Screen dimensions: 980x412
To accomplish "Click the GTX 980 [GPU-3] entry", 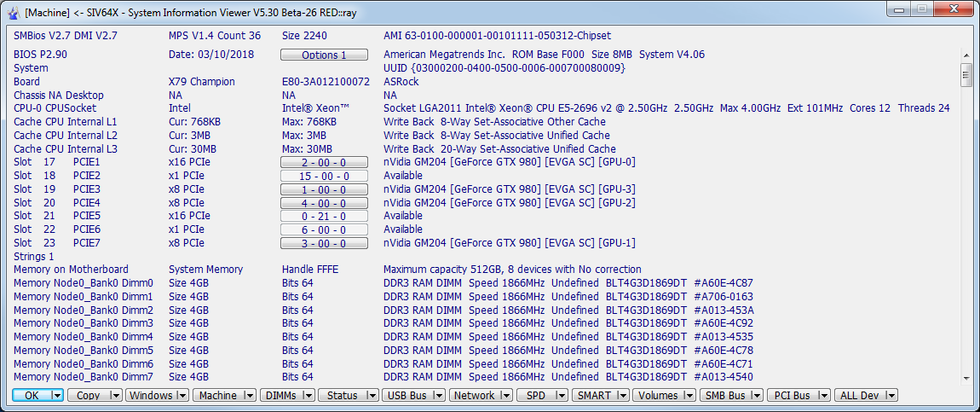I will pos(510,189).
